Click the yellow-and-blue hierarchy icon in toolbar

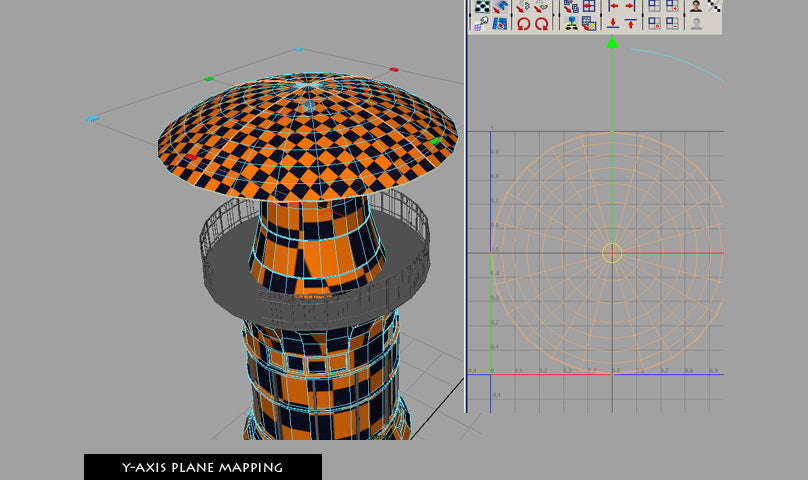point(571,23)
